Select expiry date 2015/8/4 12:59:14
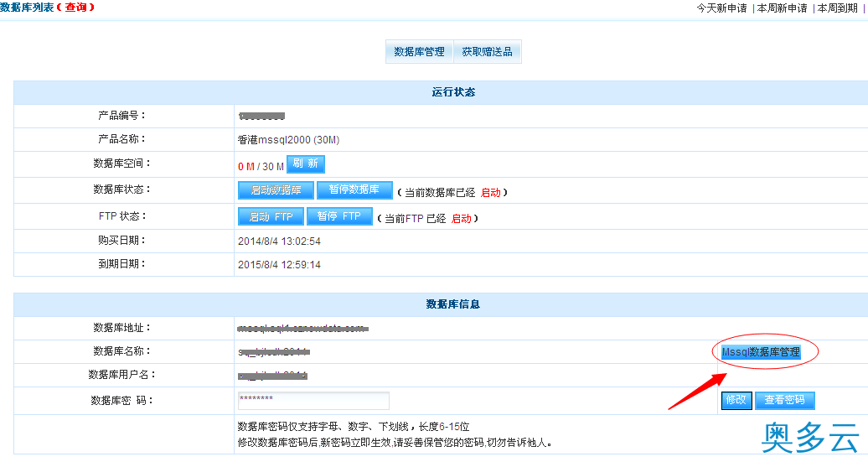This screenshot has height=462, width=868. click(279, 265)
